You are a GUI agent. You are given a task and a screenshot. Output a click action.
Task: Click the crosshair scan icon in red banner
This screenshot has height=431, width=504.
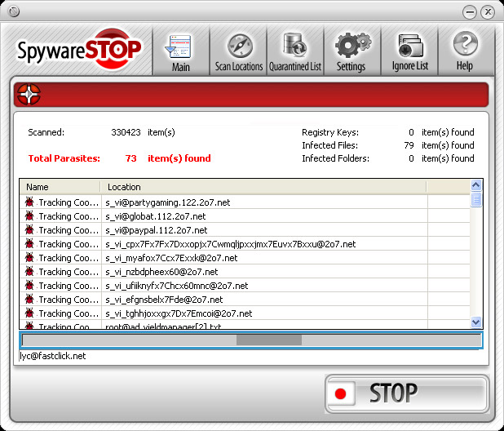[x=29, y=95]
